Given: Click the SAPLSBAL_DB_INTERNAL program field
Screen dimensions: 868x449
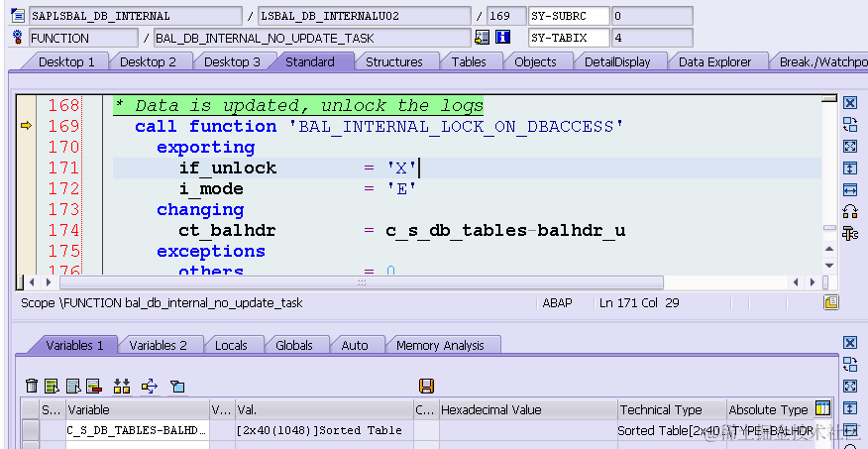Looking at the screenshot, I should pyautogui.click(x=135, y=16).
